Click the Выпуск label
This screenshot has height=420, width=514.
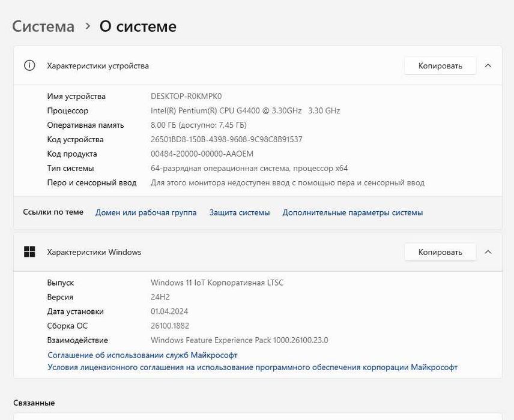61,283
